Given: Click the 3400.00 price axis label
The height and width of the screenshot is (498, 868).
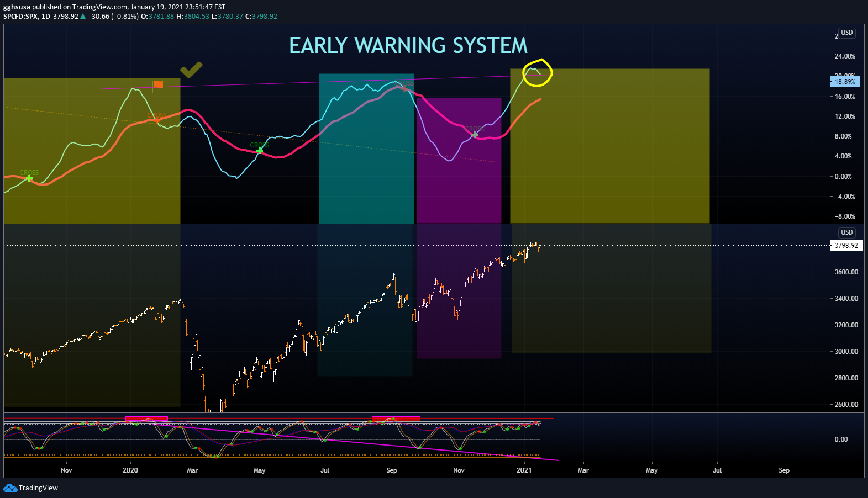Looking at the screenshot, I should [846, 299].
